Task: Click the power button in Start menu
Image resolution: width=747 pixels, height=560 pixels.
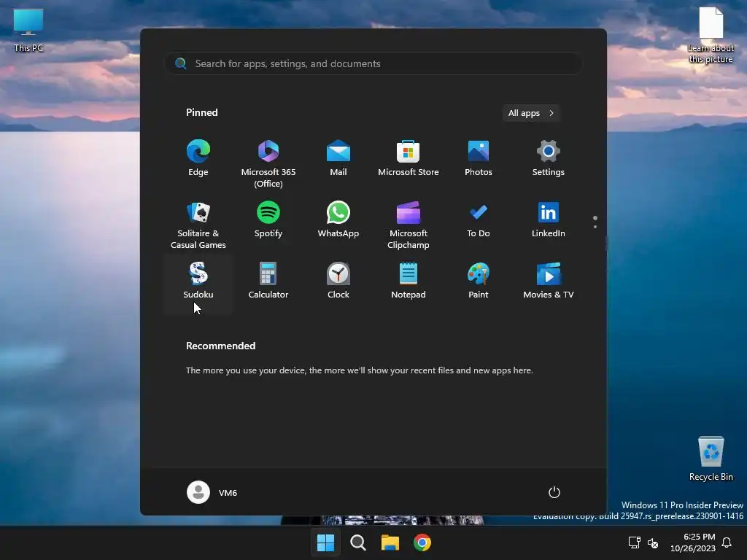Action: (x=554, y=492)
